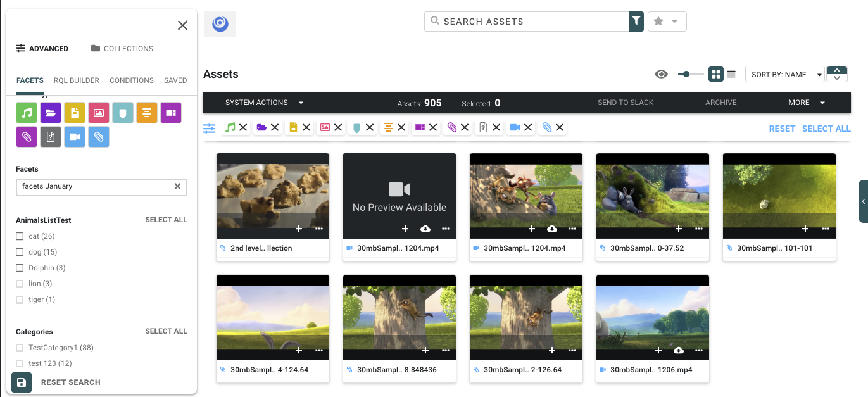Image resolution: width=868 pixels, height=397 pixels.
Task: Click the blue video asset type icon
Action: coord(75,137)
